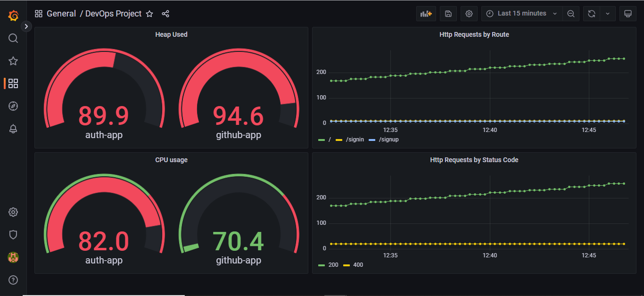Share the current dashboard
This screenshot has width=644, height=296.
point(165,14)
